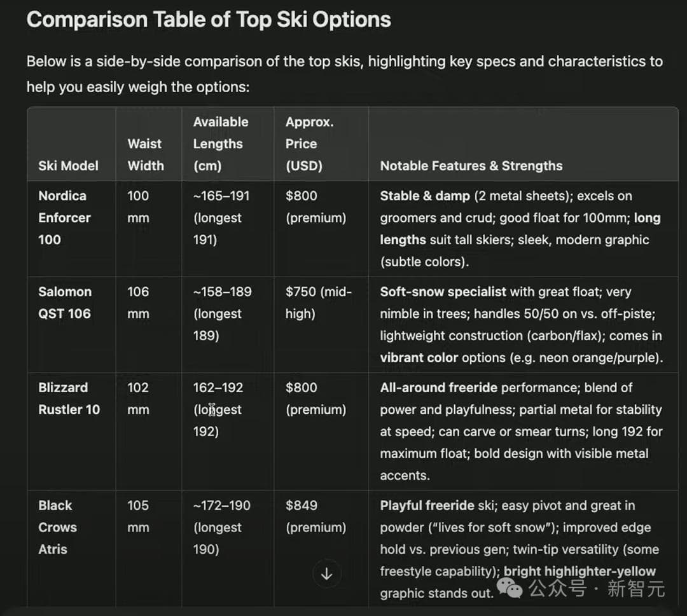Click the "Comparison Table of Top Ski Options" heading
687x616 pixels.
[209, 20]
